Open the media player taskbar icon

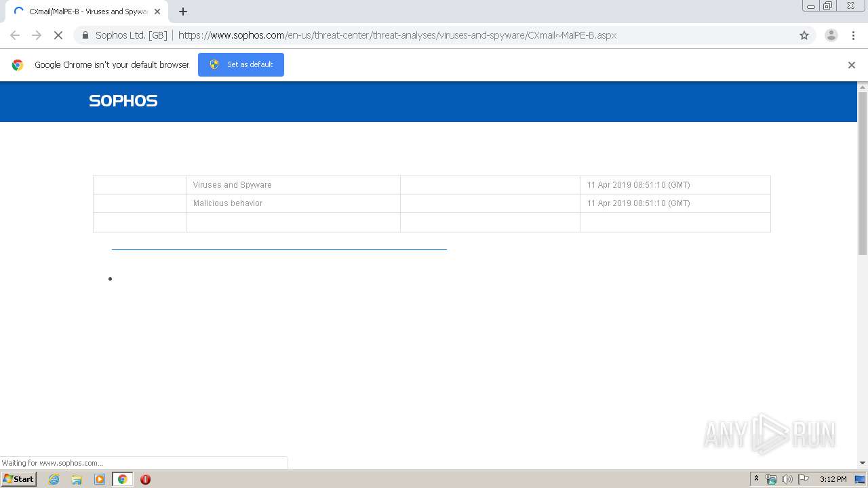pos(100,479)
